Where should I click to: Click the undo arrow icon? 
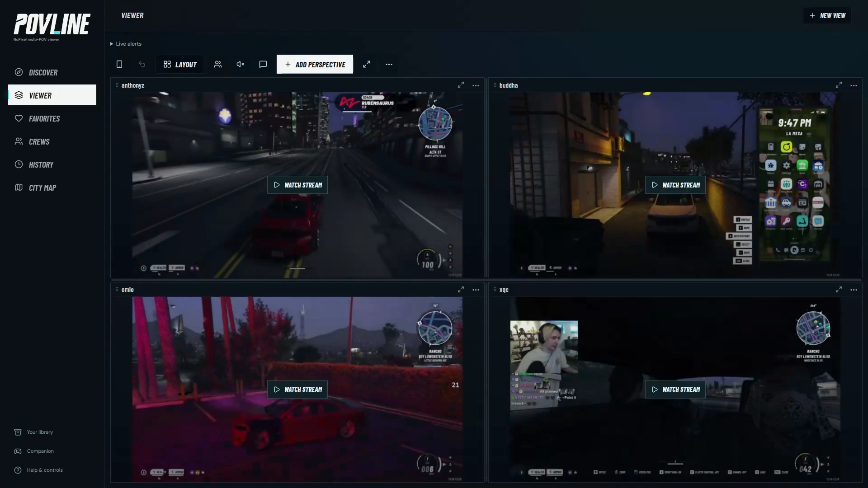tap(142, 64)
